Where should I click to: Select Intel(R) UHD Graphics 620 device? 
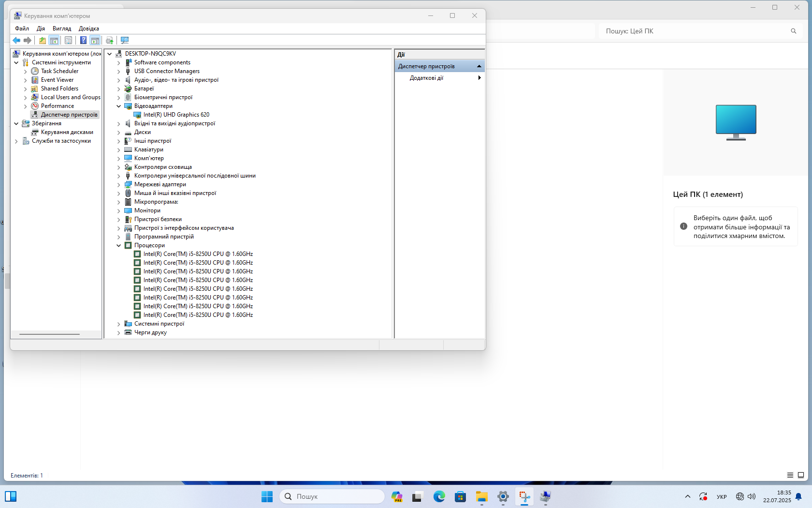(176, 115)
